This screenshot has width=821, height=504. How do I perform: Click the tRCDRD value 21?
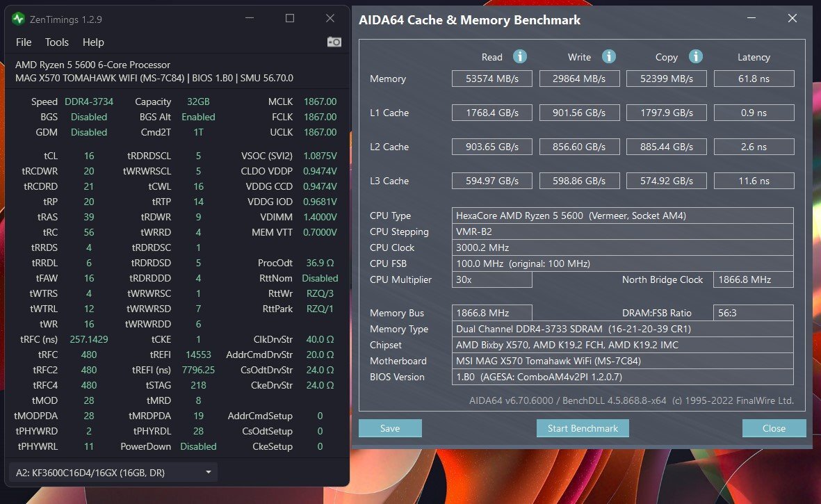coord(89,186)
